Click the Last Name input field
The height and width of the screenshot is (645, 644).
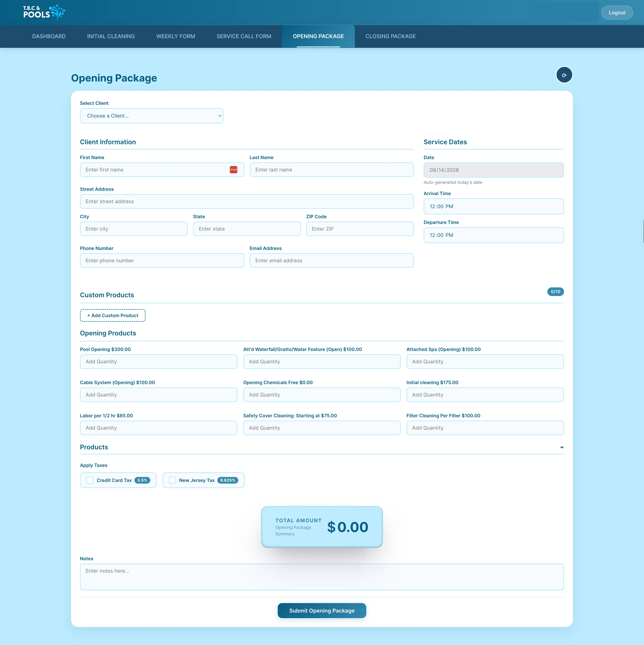[331, 170]
